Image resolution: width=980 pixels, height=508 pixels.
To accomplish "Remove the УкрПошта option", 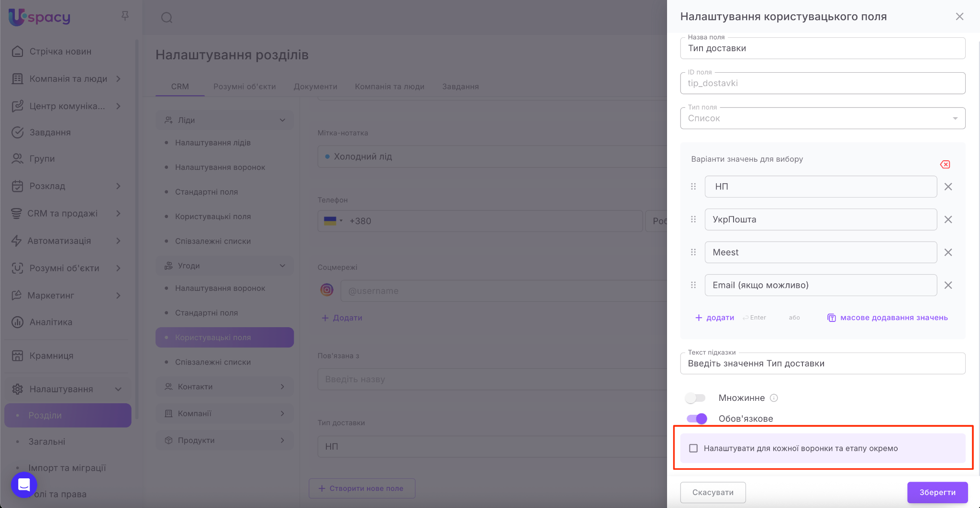I will tap(948, 220).
